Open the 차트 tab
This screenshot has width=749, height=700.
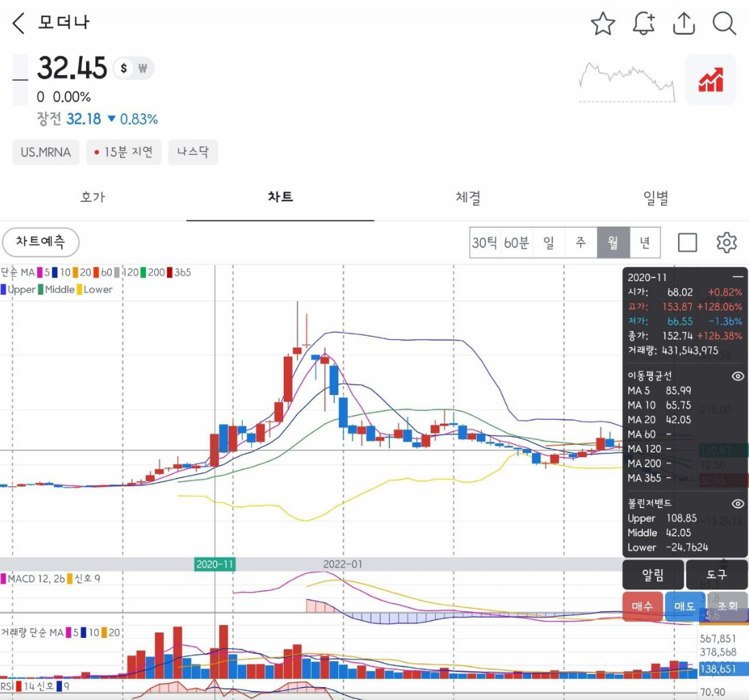coord(280,197)
